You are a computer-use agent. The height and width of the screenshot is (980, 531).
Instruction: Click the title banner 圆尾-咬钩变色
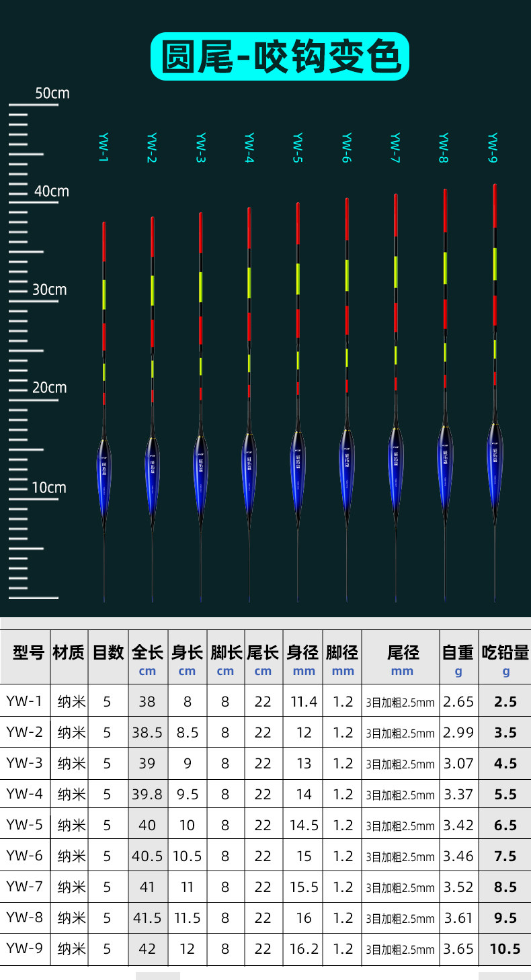280,57
